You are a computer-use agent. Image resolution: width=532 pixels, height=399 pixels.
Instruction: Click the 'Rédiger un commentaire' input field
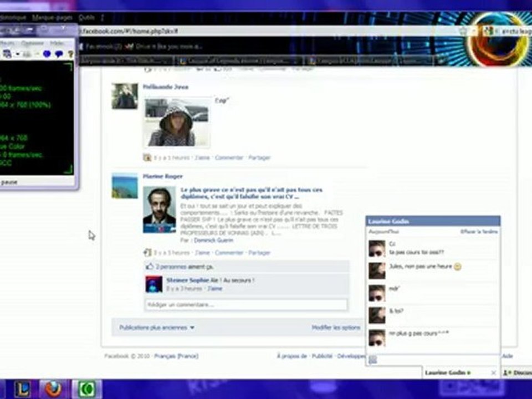[x=246, y=305]
